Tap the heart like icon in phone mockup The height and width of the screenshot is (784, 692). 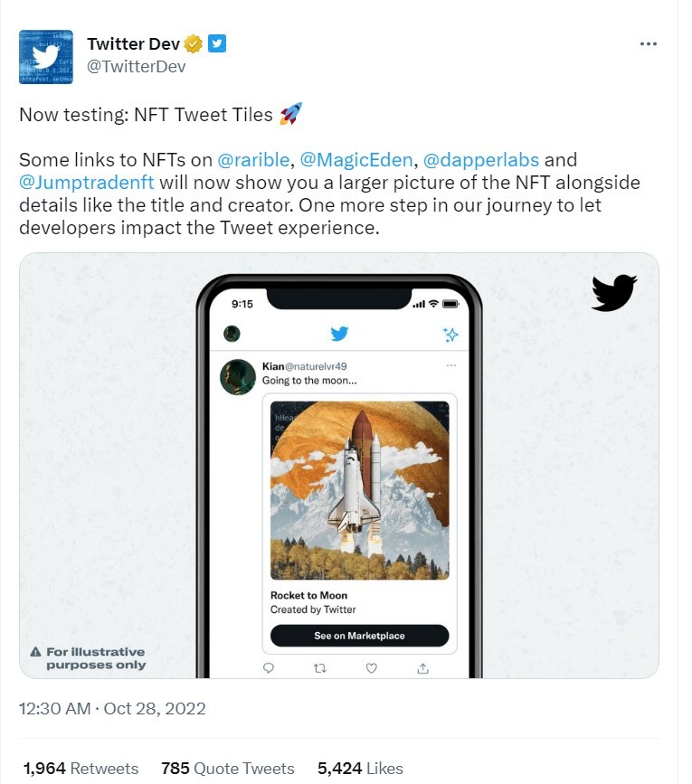coord(372,668)
